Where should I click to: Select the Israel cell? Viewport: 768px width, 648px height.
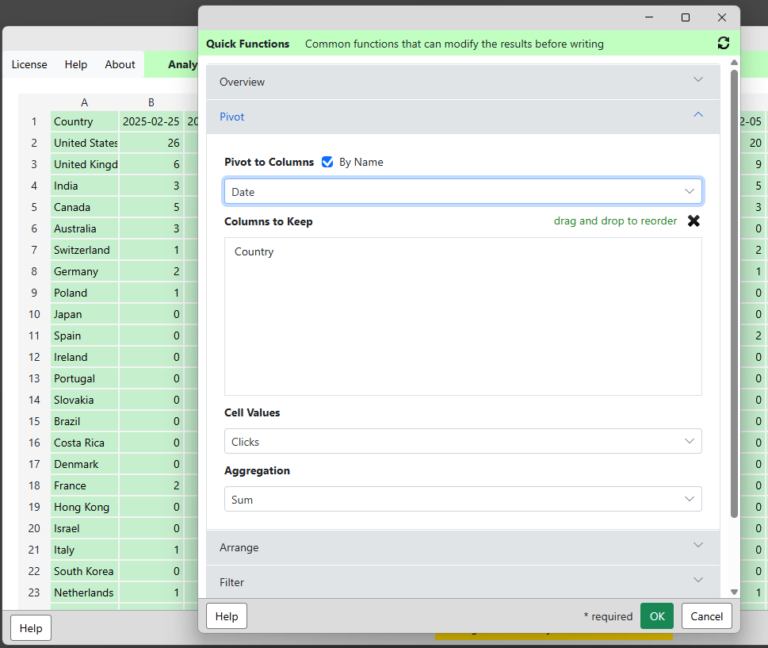(84, 528)
